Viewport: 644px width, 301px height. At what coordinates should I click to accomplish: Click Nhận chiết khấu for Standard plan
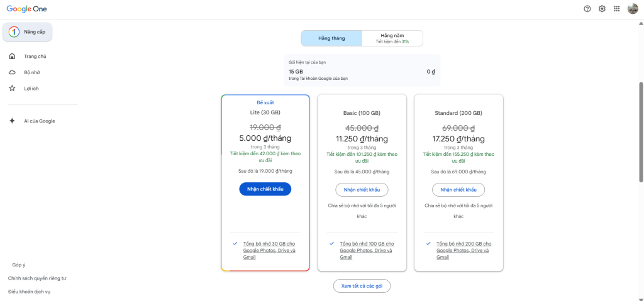(458, 190)
